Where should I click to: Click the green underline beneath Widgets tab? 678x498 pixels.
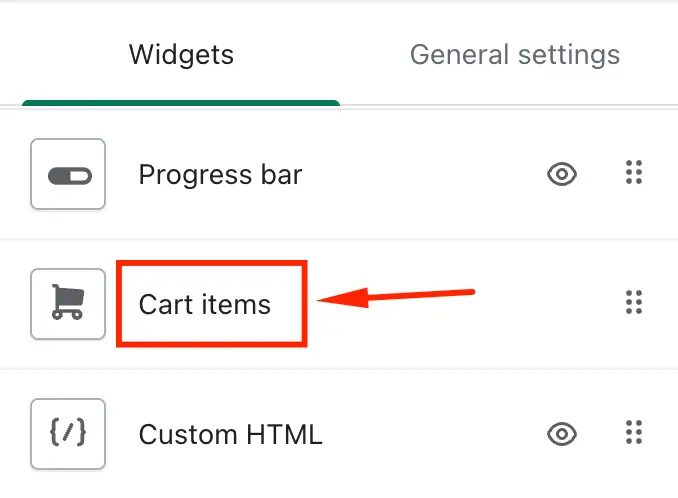point(181,103)
